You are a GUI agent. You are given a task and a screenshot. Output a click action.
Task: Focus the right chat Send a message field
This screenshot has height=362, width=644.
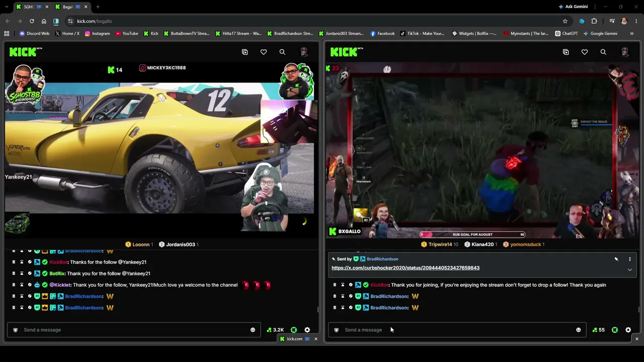(457, 330)
